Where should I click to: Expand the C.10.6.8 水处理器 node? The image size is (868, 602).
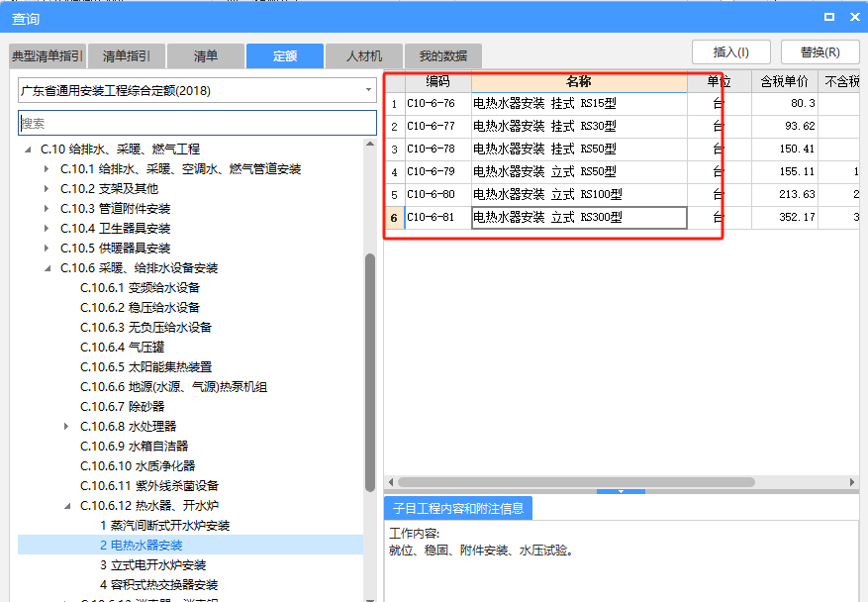pyautogui.click(x=66, y=427)
